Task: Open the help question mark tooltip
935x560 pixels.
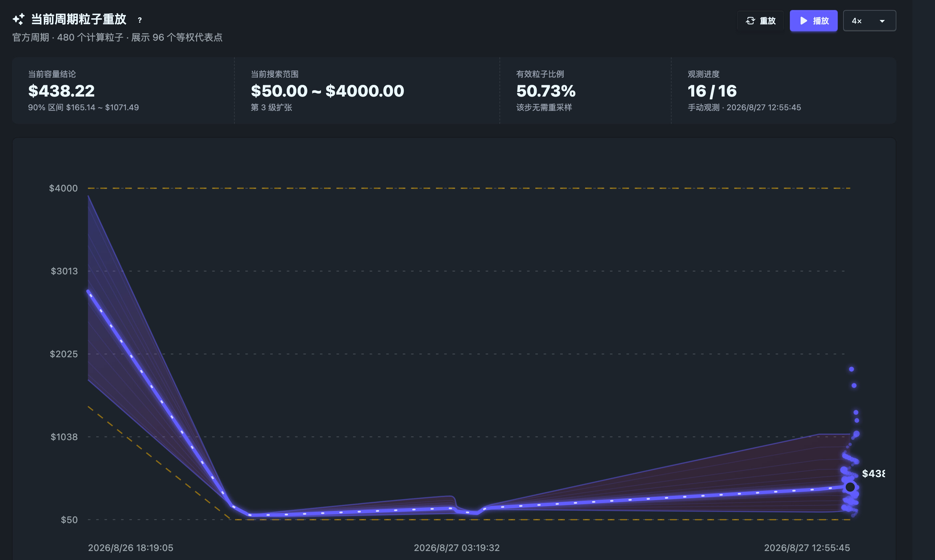Action: tap(140, 20)
